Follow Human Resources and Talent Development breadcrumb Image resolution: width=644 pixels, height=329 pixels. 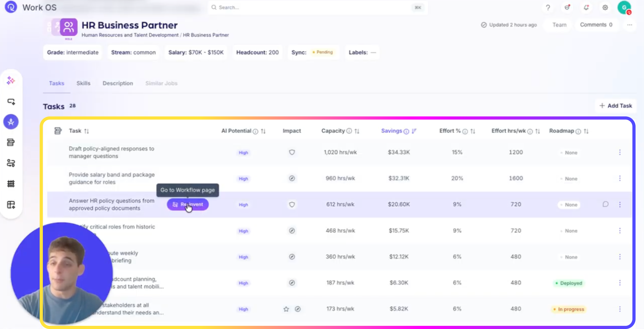tap(130, 35)
